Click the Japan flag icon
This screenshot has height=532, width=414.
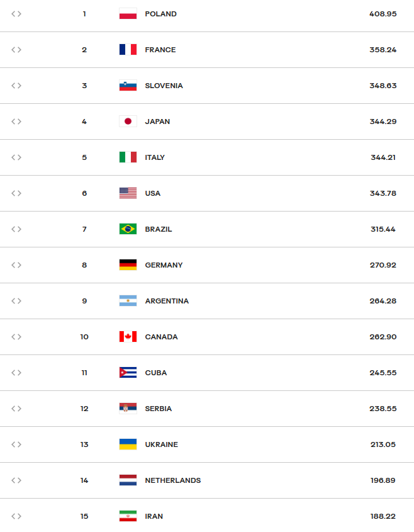(x=128, y=122)
